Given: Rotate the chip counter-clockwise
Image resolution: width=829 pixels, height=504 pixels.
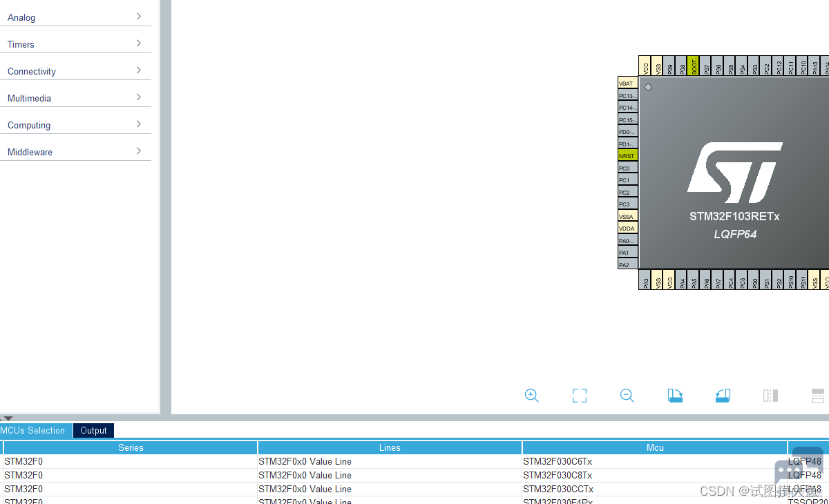Looking at the screenshot, I should (x=723, y=396).
